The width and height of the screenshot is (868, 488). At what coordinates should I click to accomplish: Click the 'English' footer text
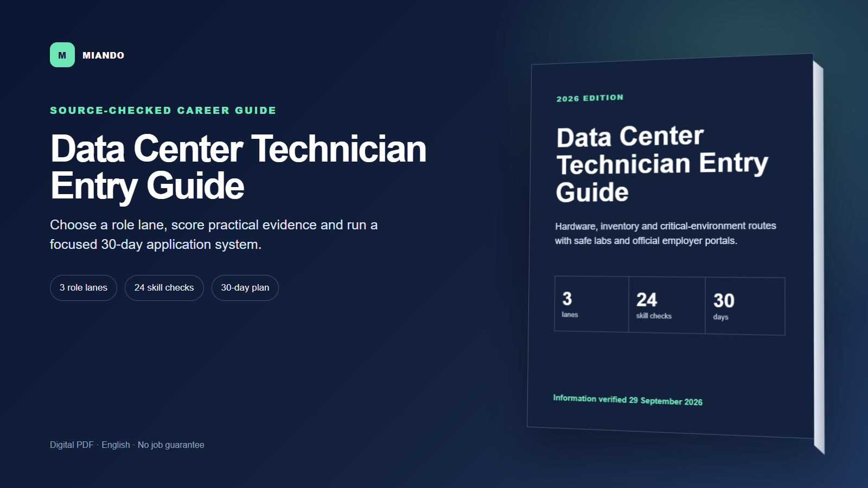(x=116, y=445)
